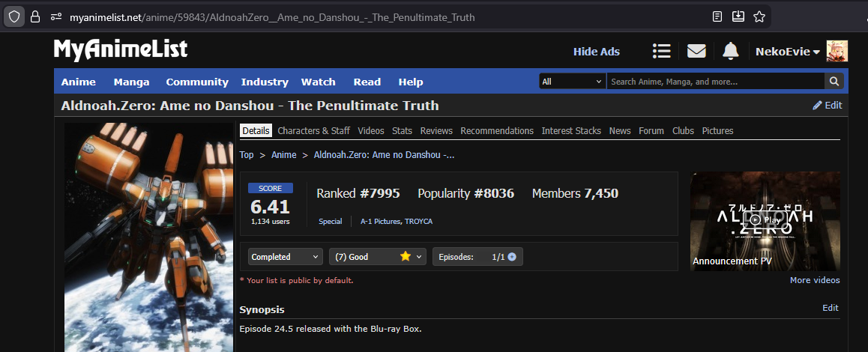
Task: Open the list menu icon in header
Action: (662, 51)
